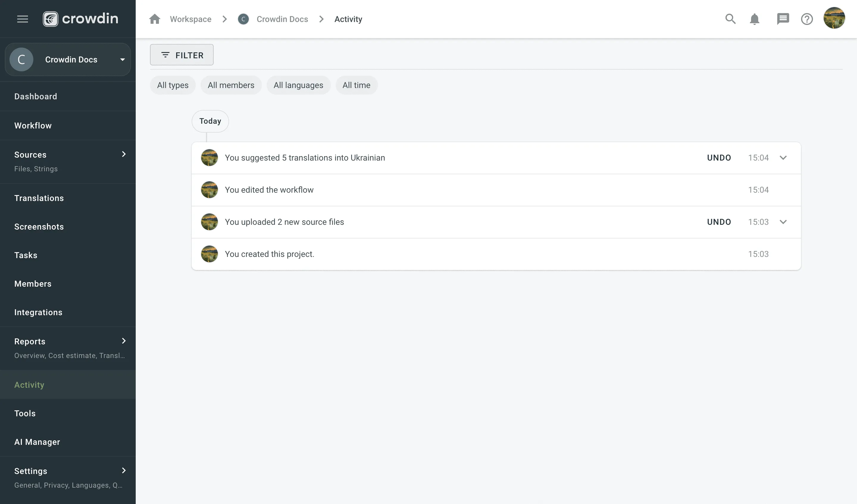857x504 pixels.
Task: Open the FILTER panel
Action: (x=182, y=55)
